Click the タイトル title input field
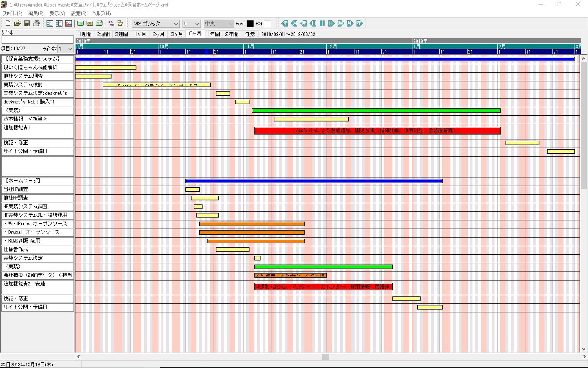The image size is (588, 368). tap(38, 40)
